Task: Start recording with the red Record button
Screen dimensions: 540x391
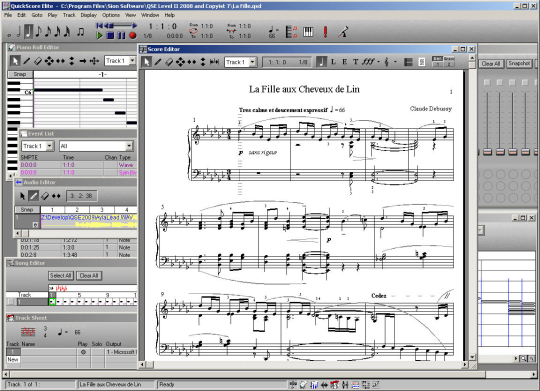Action: (132, 35)
